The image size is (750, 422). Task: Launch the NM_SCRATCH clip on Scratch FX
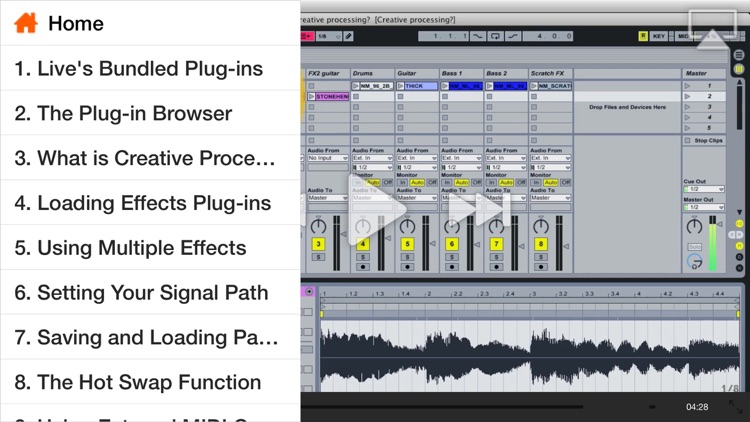(534, 86)
